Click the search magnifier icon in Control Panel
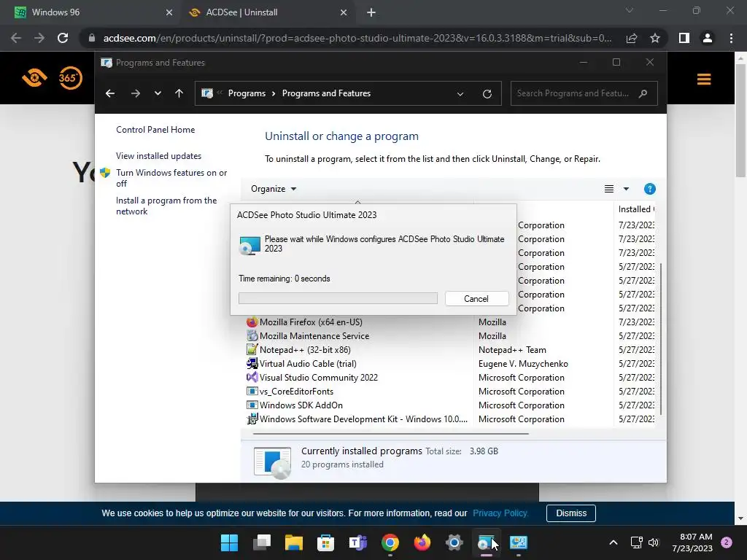 (643, 93)
